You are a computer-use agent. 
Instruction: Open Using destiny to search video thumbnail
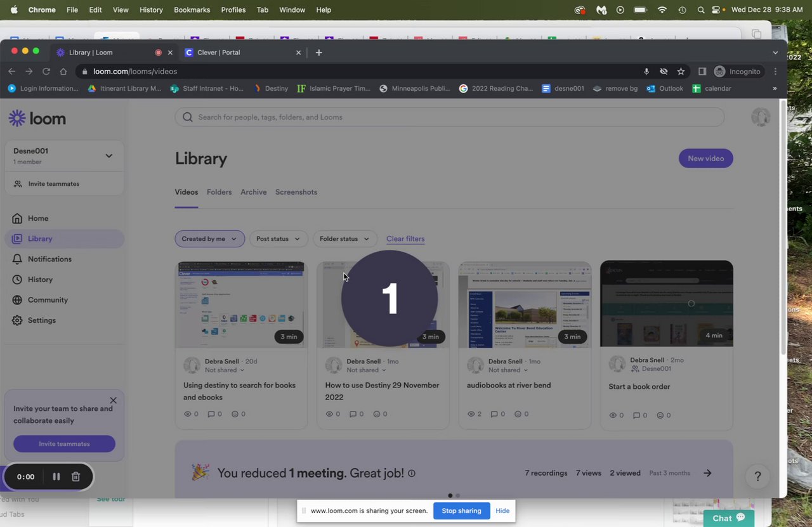click(x=241, y=304)
